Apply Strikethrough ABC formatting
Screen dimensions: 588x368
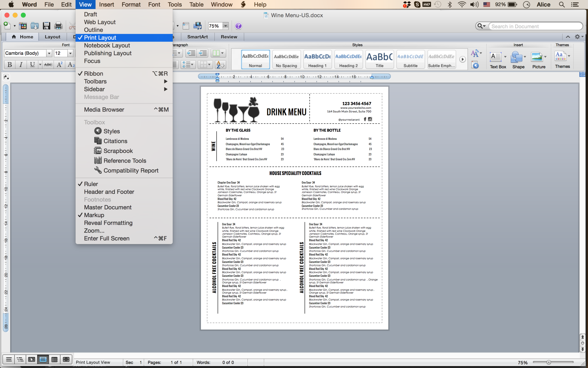pyautogui.click(x=48, y=64)
